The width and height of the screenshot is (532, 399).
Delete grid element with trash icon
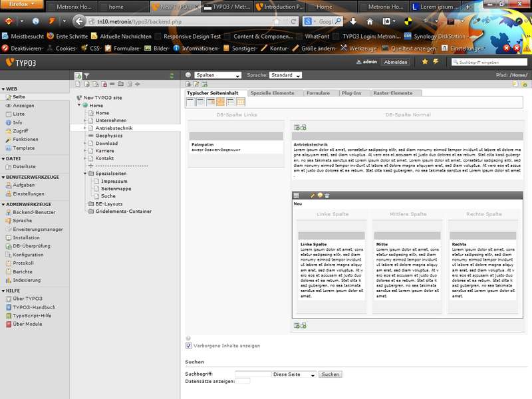327,196
